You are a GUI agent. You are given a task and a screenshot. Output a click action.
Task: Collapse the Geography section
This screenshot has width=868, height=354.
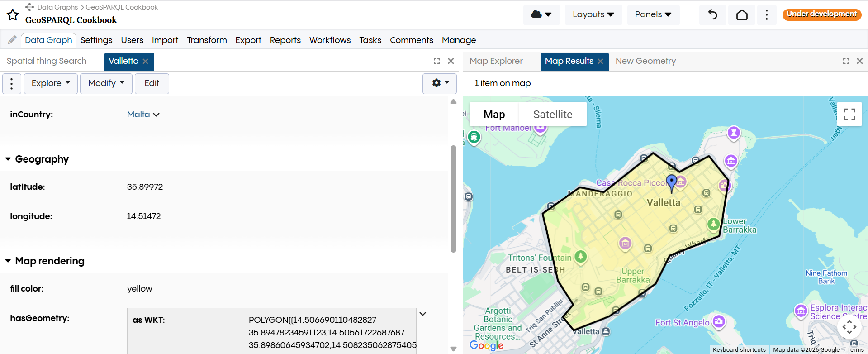tap(8, 159)
